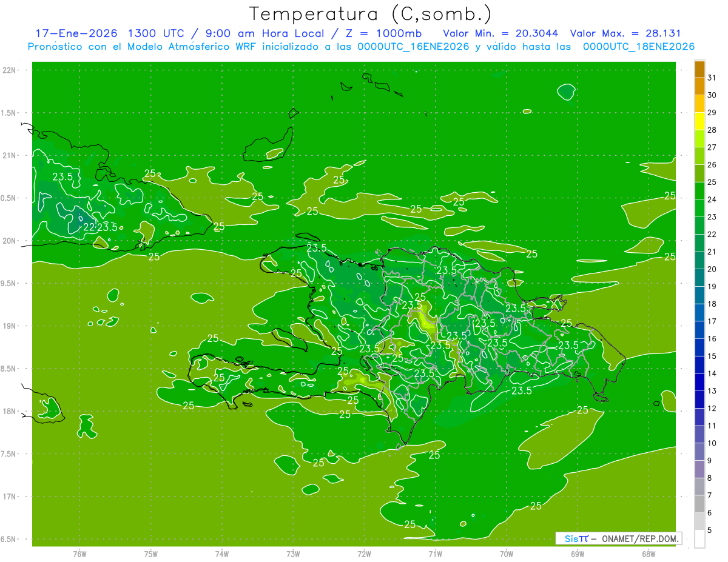Viewport: 728px width, 562px height.
Task: Click the 76W longitude axis label
Action: tap(79, 554)
